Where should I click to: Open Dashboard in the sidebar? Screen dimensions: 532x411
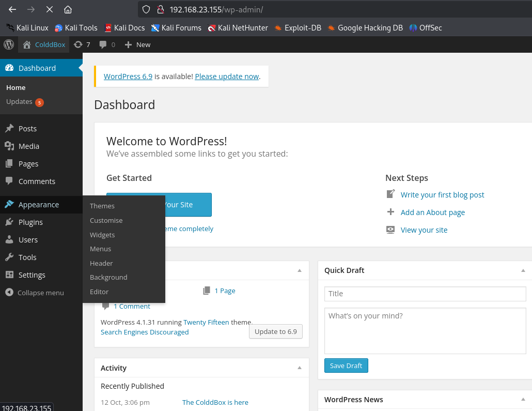[41, 68]
